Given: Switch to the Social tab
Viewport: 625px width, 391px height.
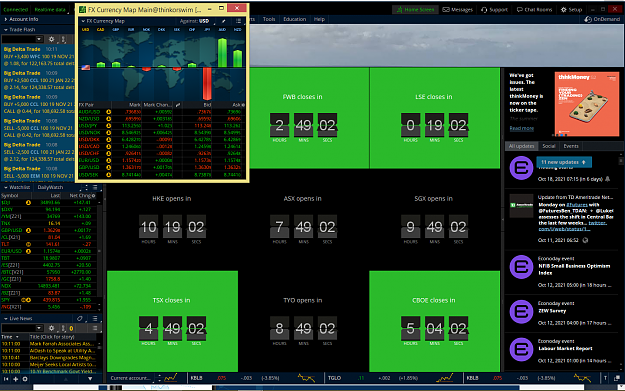Looking at the screenshot, I should [548, 146].
